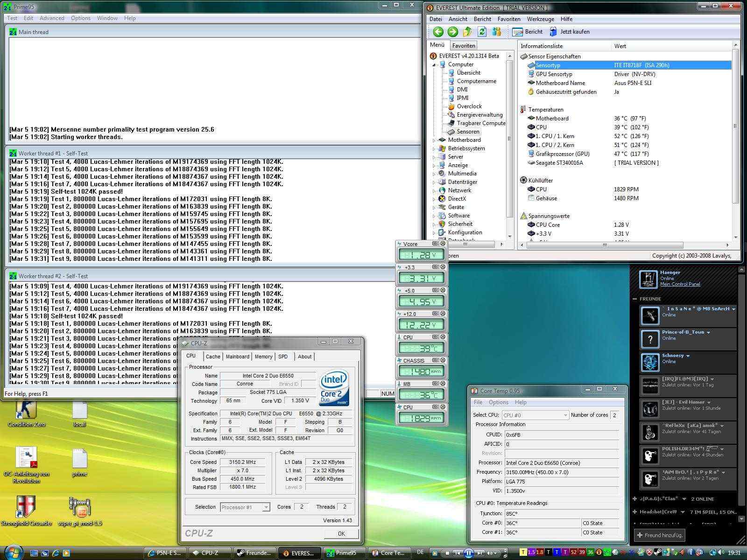The width and height of the screenshot is (747, 560).
Task: Click the refresh icon in EVEREST toolbar
Action: [482, 32]
